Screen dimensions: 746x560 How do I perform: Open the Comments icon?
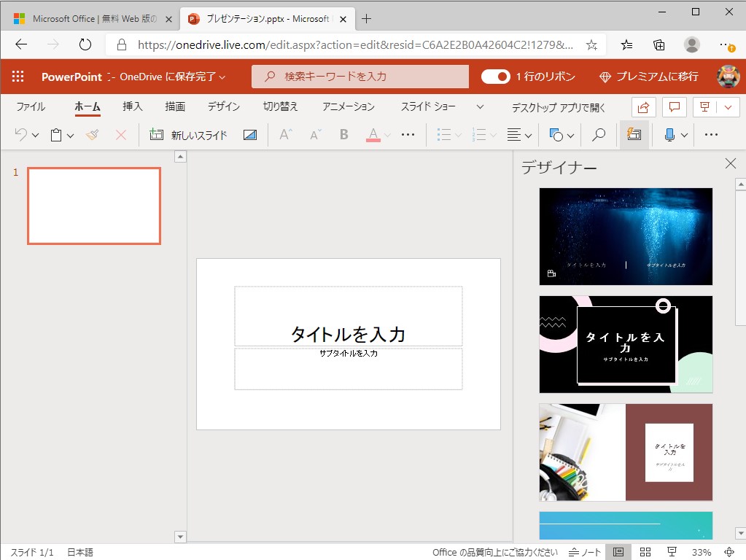(x=674, y=106)
